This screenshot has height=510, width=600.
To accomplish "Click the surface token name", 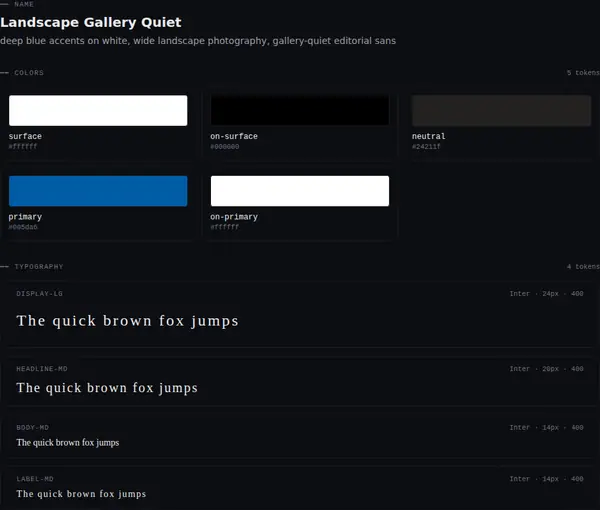I will pyautogui.click(x=25, y=136).
